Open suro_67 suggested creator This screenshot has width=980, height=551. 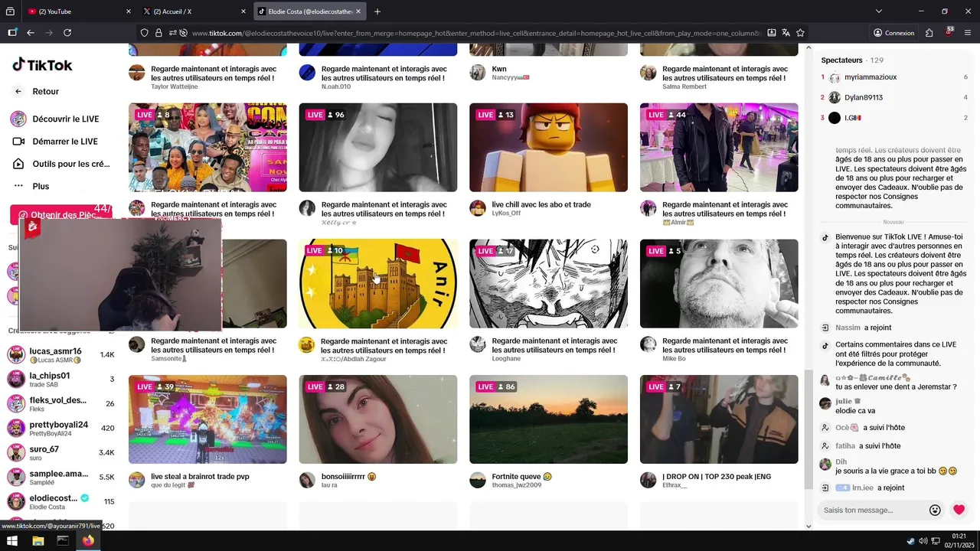tap(61, 452)
